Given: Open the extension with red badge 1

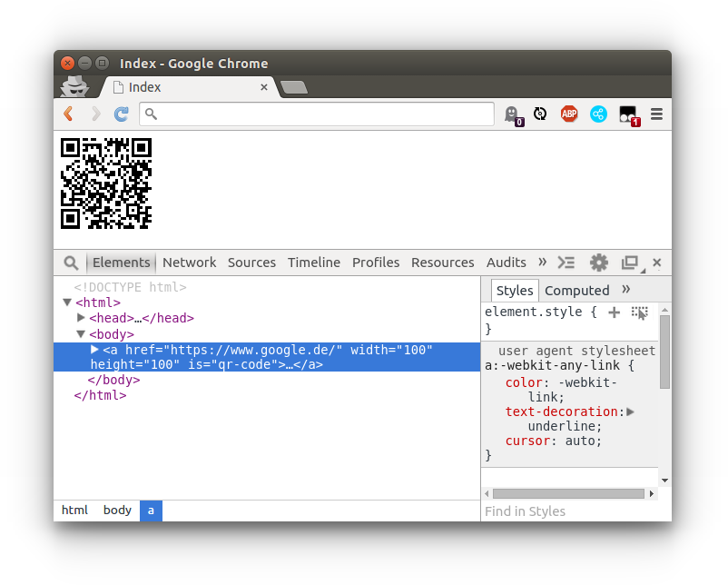Looking at the screenshot, I should pos(629,115).
